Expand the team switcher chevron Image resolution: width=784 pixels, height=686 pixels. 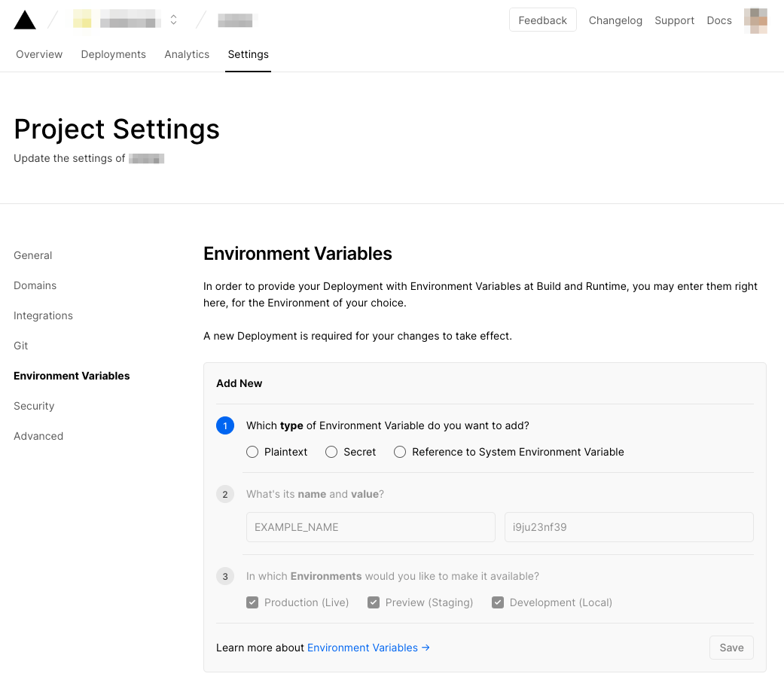174,20
